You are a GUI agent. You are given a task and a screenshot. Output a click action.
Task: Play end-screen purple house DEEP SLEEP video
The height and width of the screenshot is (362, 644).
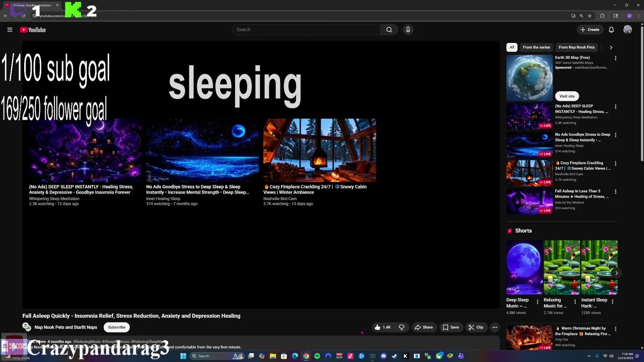tap(86, 150)
